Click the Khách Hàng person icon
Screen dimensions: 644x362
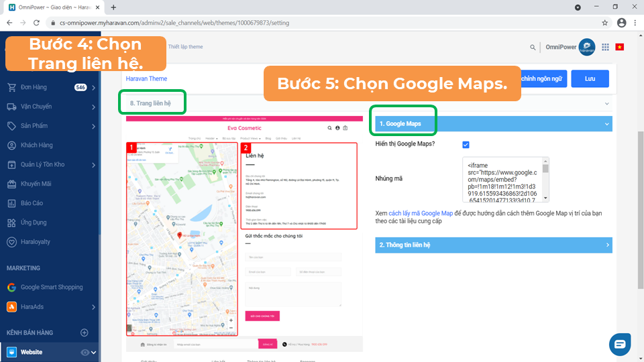pos(11,145)
